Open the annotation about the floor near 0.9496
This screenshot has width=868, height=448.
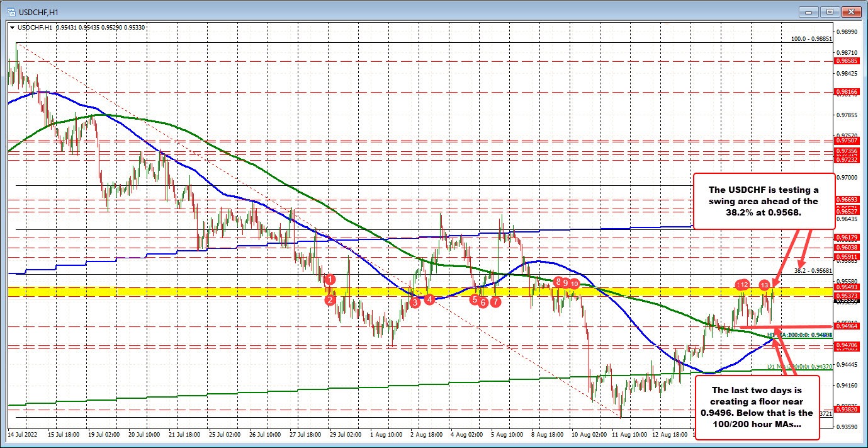(757, 407)
